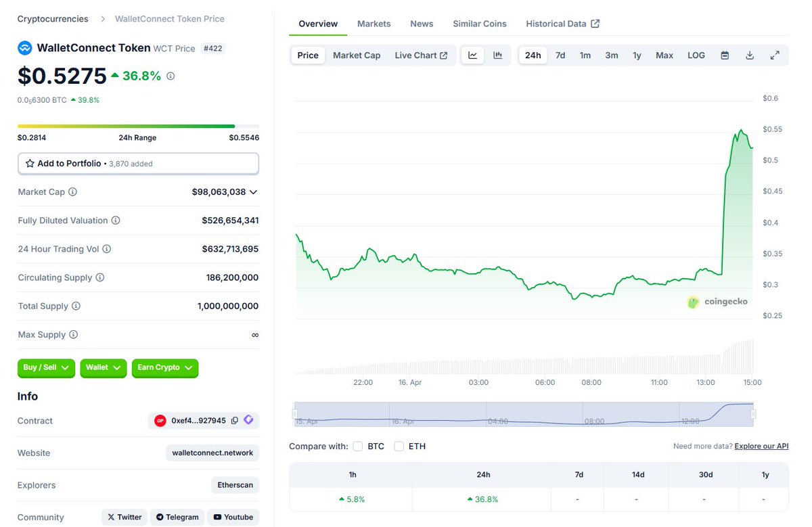Screen dimensions: 812x527
Task: Toggle the LOG scale option
Action: tap(696, 55)
